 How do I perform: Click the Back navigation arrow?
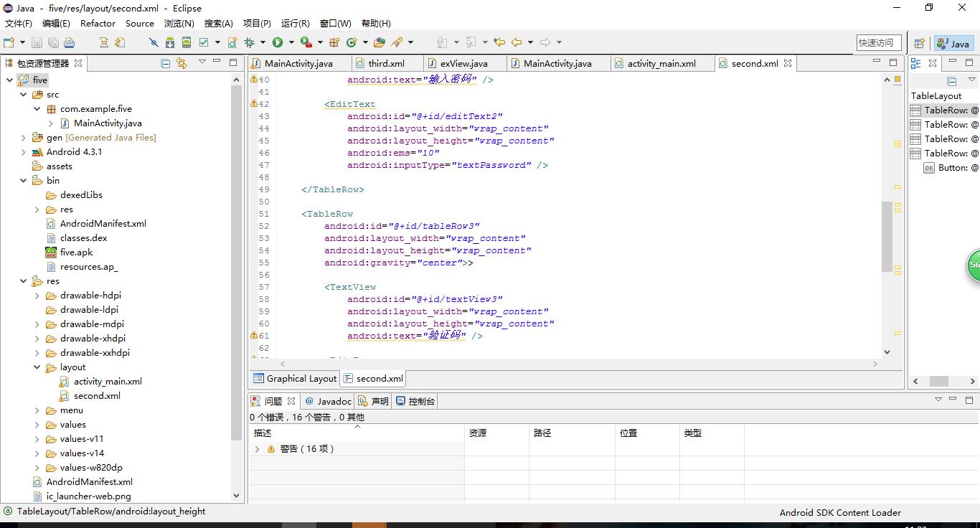tap(517, 42)
